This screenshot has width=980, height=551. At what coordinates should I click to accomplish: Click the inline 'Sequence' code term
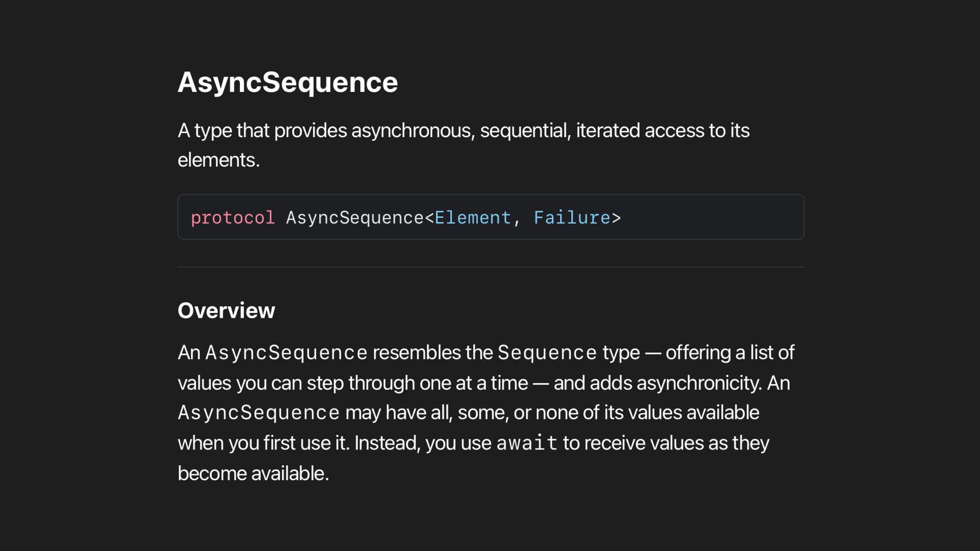click(547, 353)
